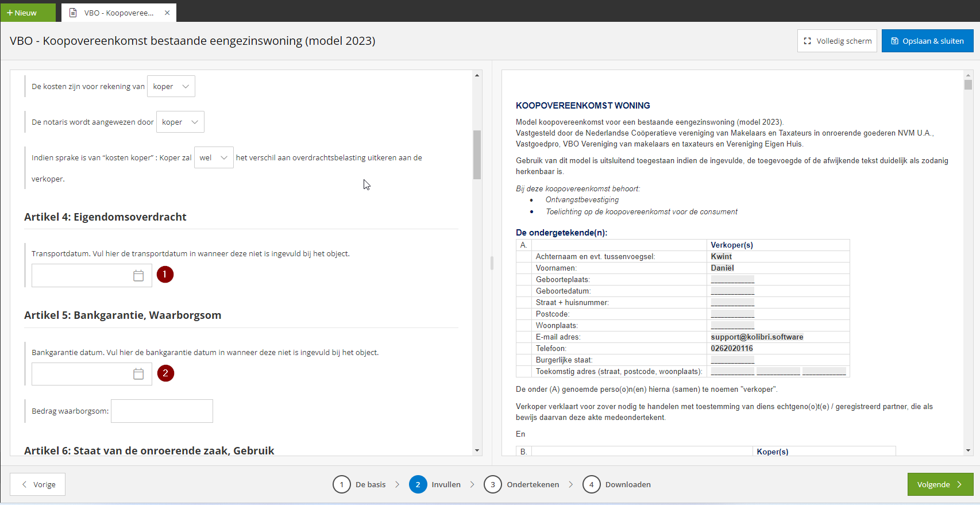Click the 'Postcode:' row label in preview
The width and height of the screenshot is (980, 505).
pos(553,314)
